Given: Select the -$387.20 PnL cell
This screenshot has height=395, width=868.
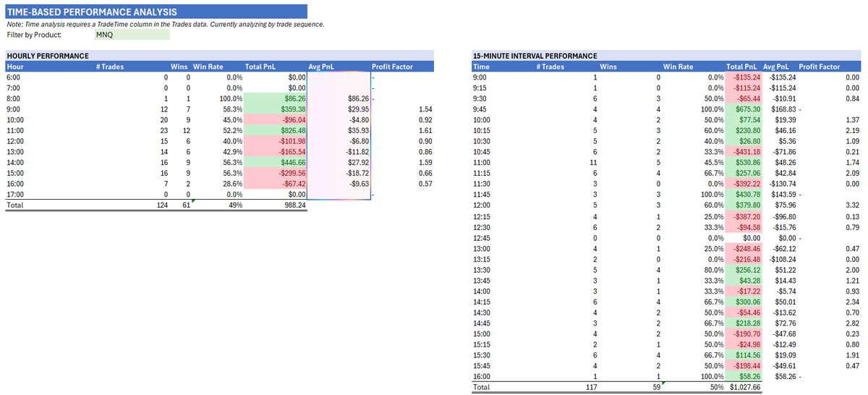Looking at the screenshot, I should click(x=744, y=216).
